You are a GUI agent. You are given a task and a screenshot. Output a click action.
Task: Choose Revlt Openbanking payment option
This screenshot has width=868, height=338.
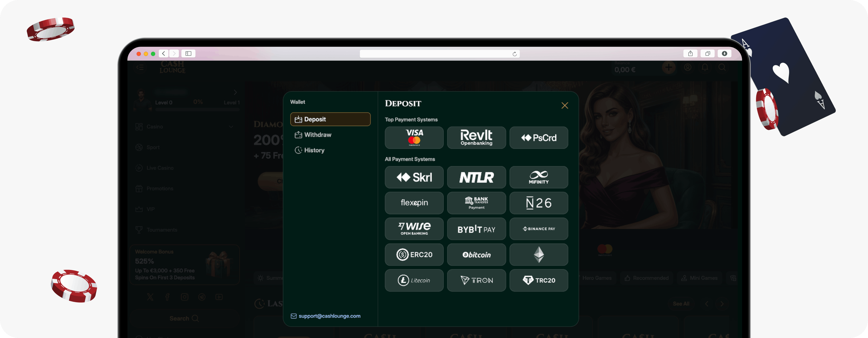click(477, 138)
